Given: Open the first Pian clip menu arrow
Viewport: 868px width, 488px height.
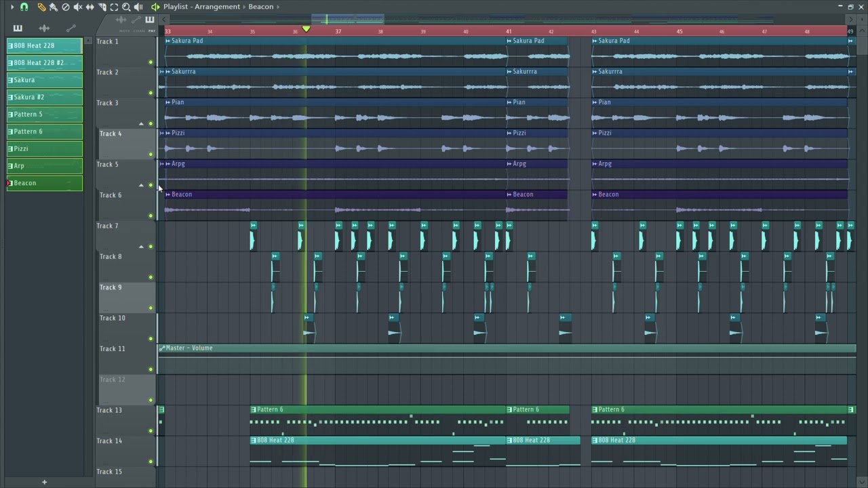Looking at the screenshot, I should 168,102.
